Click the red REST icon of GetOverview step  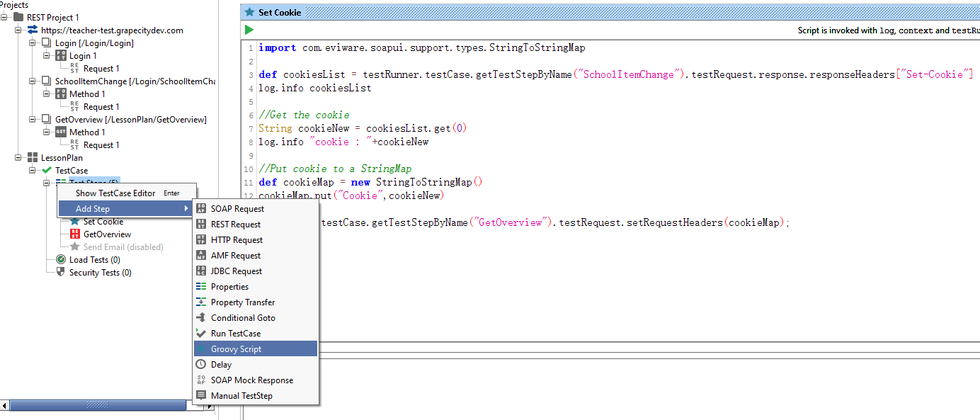coord(75,234)
